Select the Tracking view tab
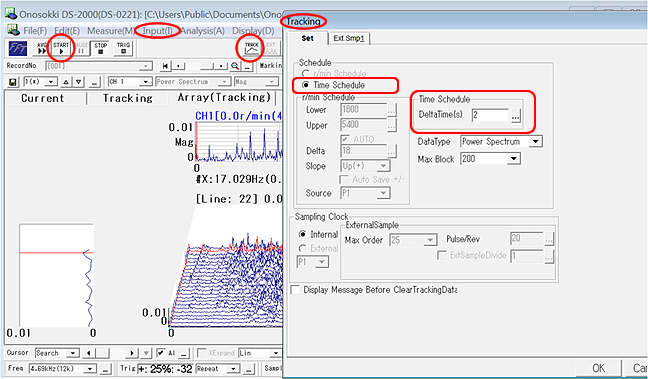The height and width of the screenshot is (379, 648). pyautogui.click(x=128, y=98)
